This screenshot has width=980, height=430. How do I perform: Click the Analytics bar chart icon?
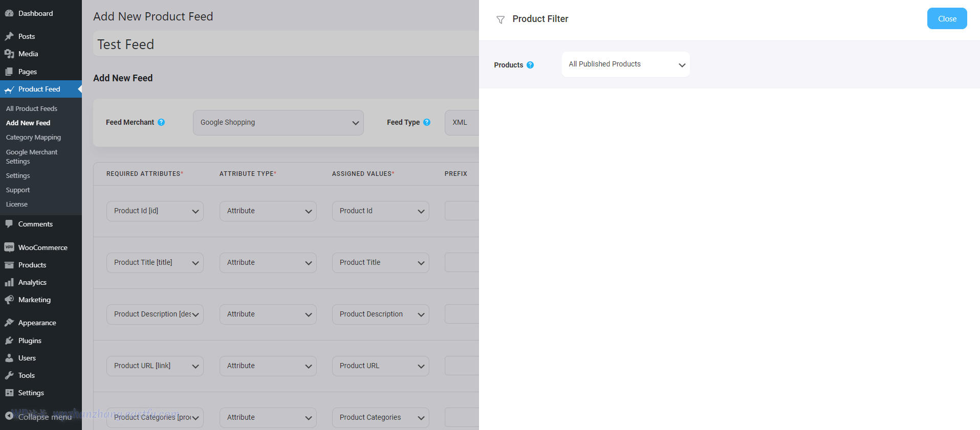click(x=9, y=282)
